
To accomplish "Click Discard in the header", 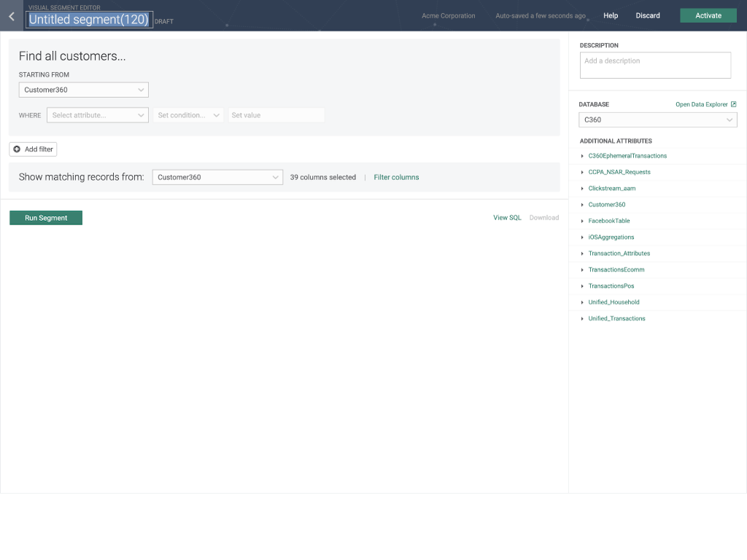I will click(x=648, y=15).
